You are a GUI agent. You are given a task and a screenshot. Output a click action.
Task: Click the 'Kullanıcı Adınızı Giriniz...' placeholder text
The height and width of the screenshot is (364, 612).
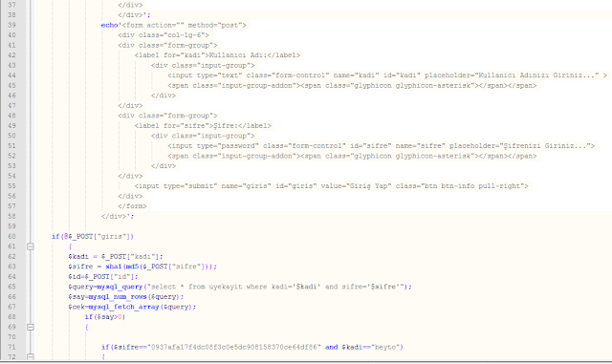536,75
